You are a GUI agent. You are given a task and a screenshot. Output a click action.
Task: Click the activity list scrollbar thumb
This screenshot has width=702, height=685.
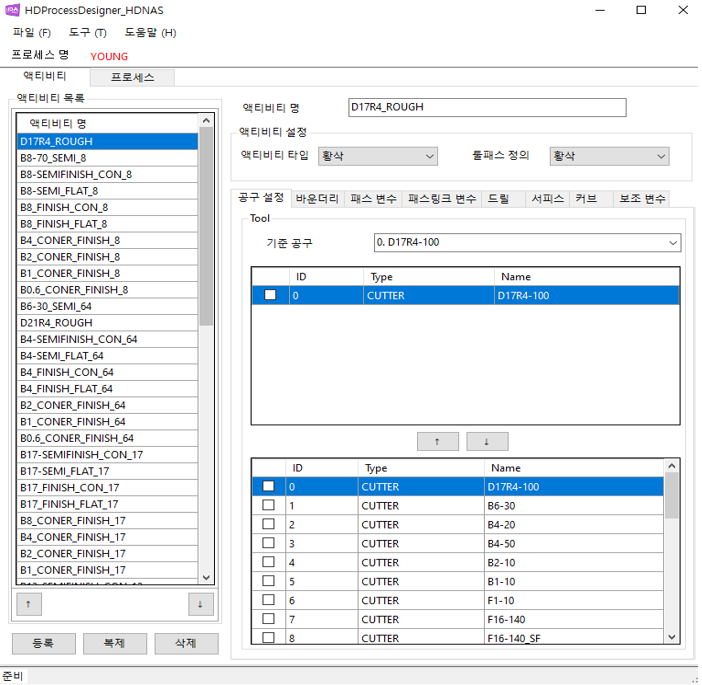pos(206,226)
